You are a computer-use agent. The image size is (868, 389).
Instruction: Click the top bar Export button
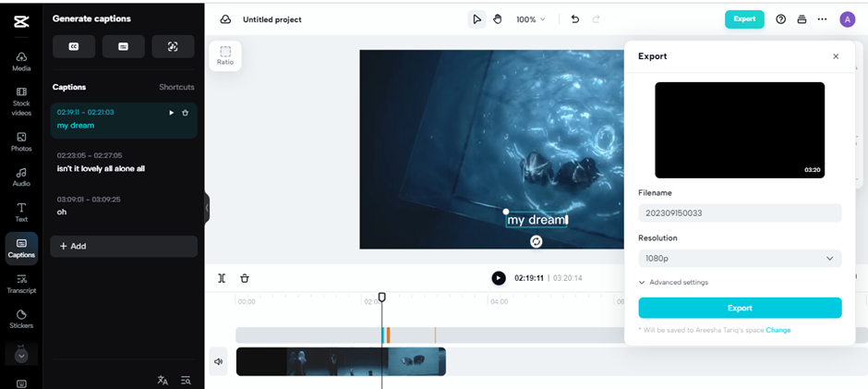(744, 19)
